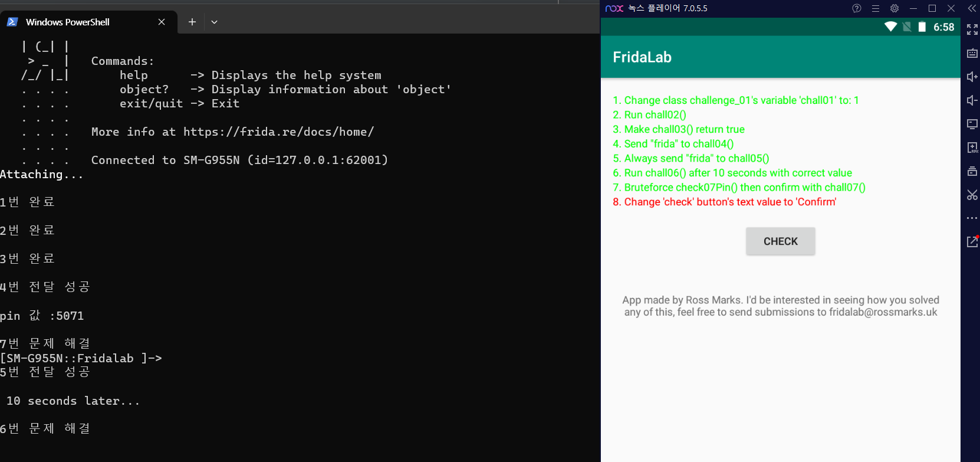This screenshot has height=462, width=980.
Task: Open new PowerShell tab with plus button
Action: click(x=192, y=22)
